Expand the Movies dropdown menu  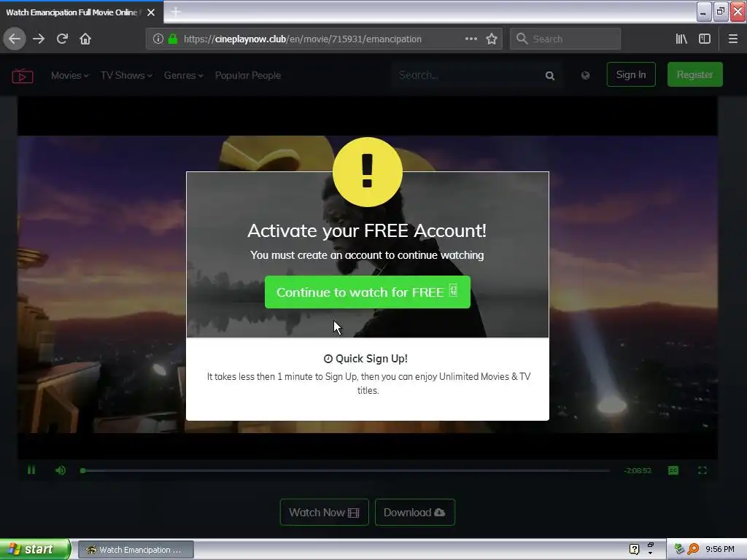tap(69, 75)
